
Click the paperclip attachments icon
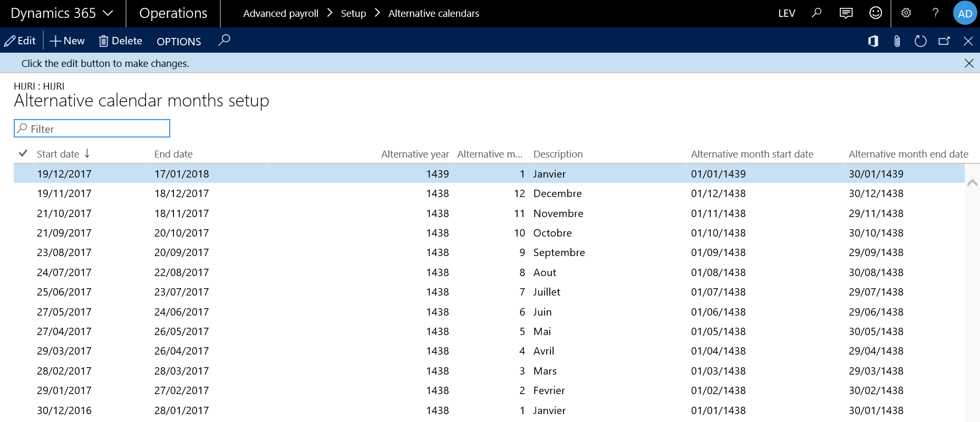[x=897, y=41]
